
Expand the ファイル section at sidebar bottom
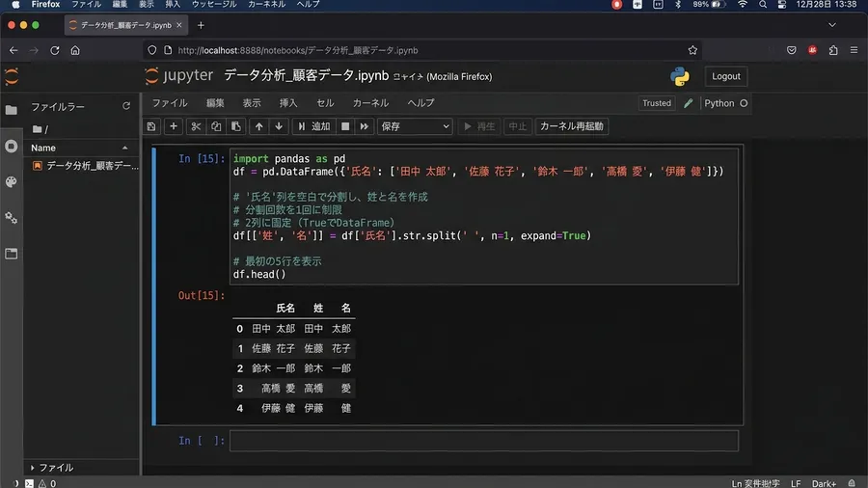click(53, 468)
